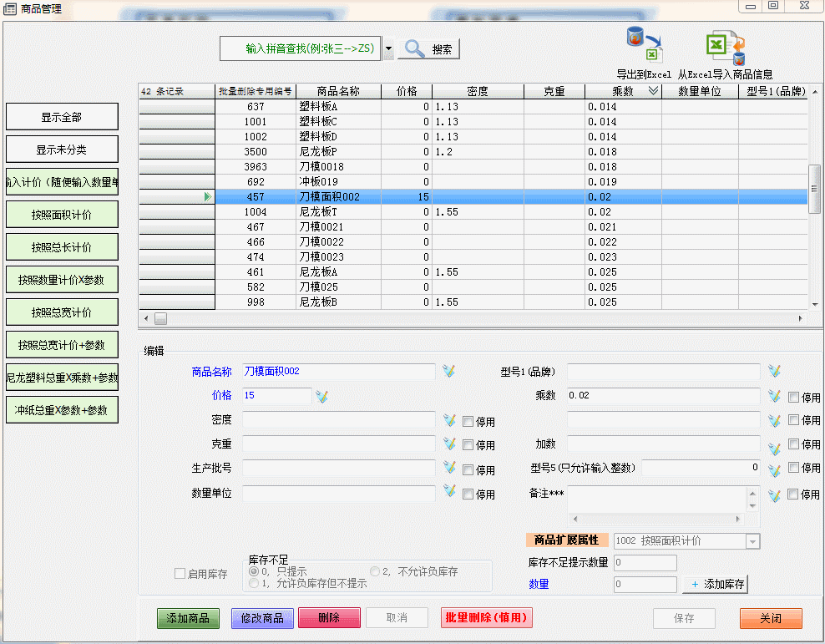Click the import from Excel icon
This screenshot has height=644, width=825.
coord(725,45)
